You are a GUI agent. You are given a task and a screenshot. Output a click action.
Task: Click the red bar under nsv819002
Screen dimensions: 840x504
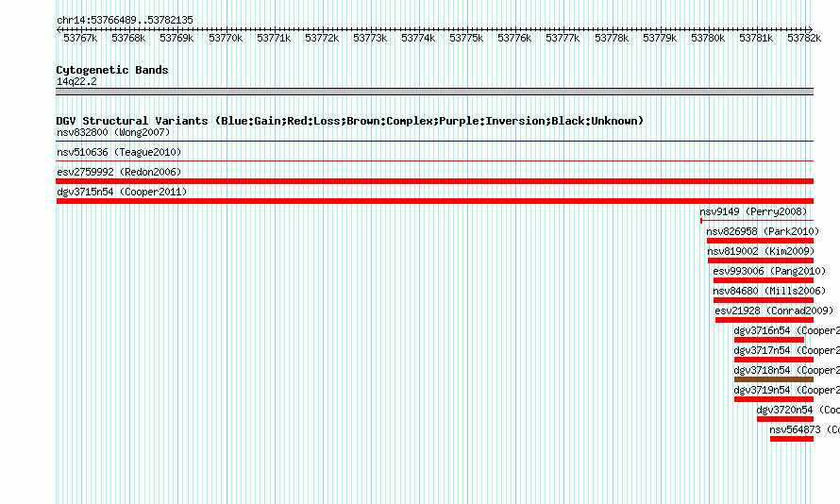[x=761, y=260]
